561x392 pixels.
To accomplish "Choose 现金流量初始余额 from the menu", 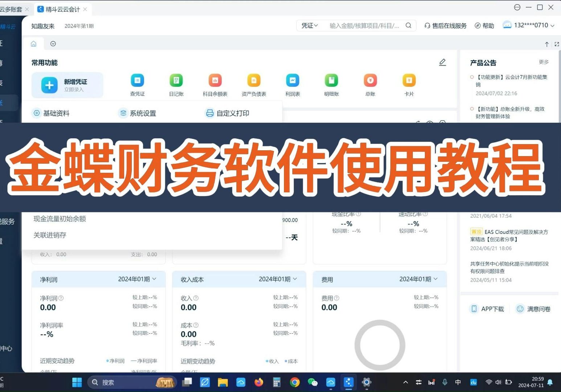I will pos(60,219).
